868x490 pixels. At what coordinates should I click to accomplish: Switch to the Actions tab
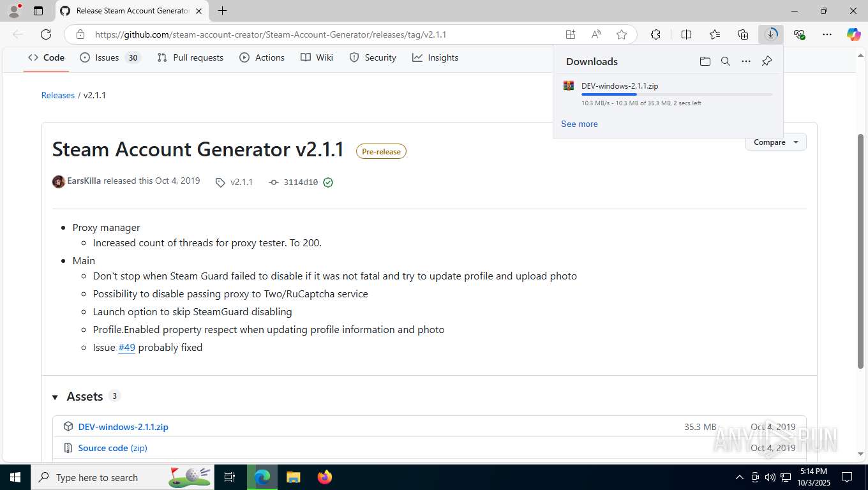(262, 57)
